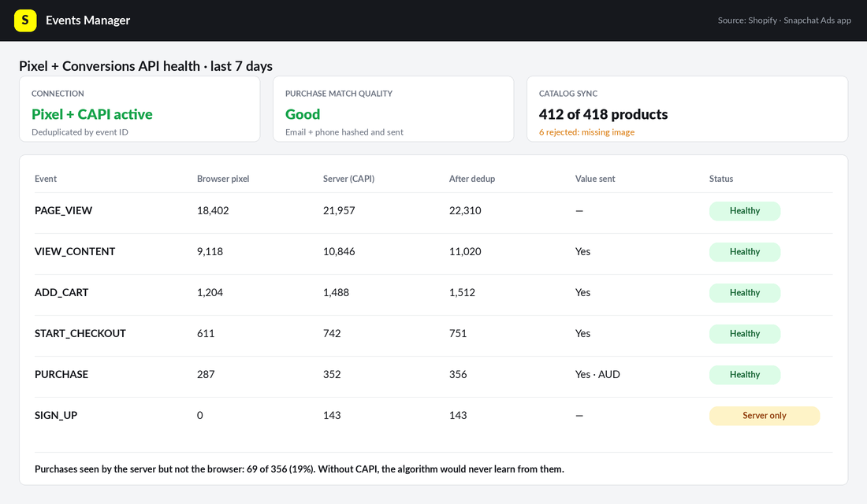
Task: Select the PAGE_VIEW event row name
Action: pos(63,210)
